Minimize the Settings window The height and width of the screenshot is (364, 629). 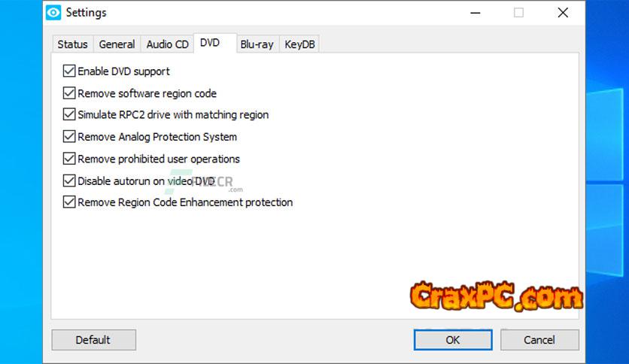click(476, 13)
